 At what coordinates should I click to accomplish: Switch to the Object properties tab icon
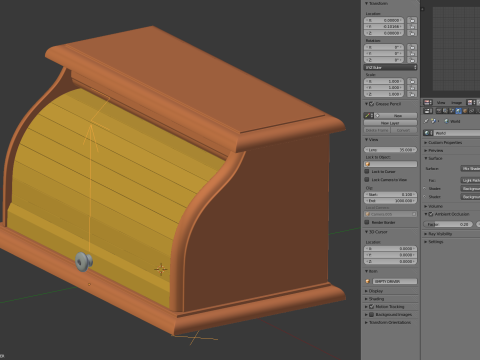coord(465,111)
